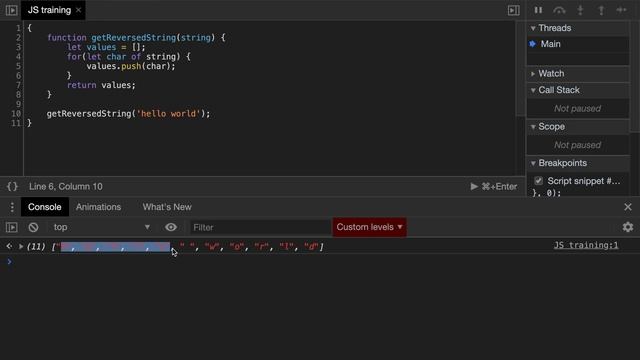Expand the logged array of 11 items
The image size is (640, 360).
coord(20,247)
